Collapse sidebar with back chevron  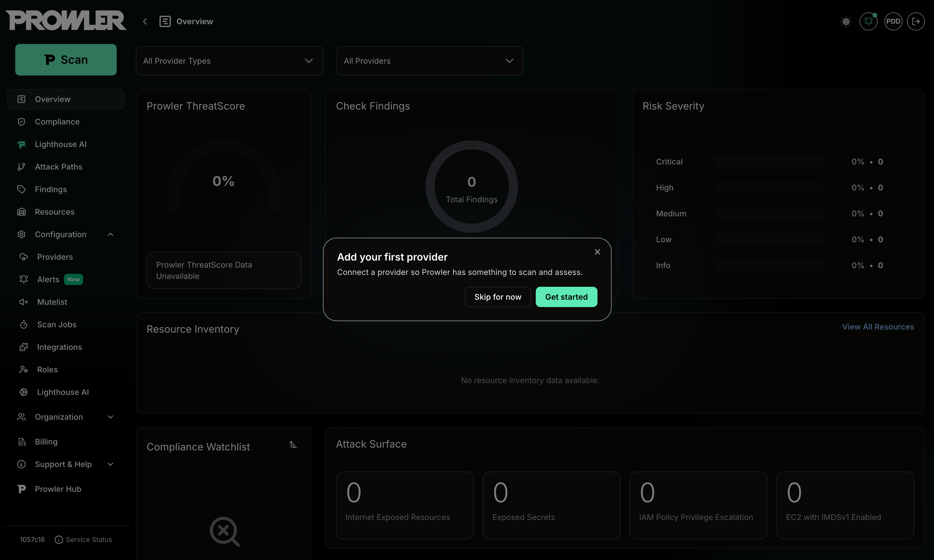[145, 21]
